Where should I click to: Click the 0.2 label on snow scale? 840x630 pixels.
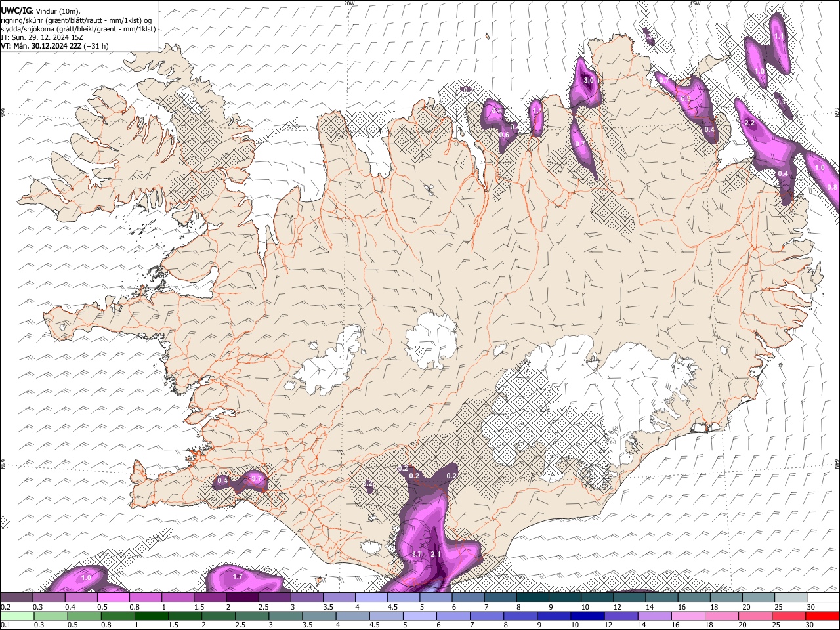tap(5, 607)
